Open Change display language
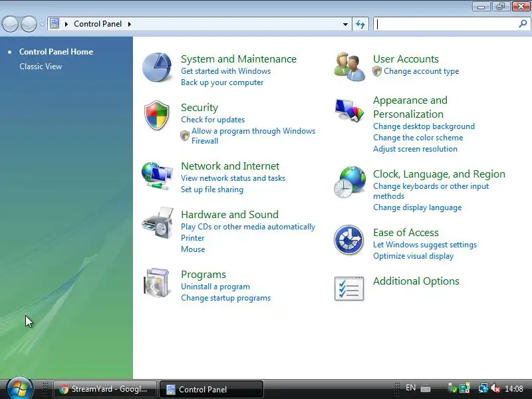Screen dimensions: 532x399 [x=418, y=207]
